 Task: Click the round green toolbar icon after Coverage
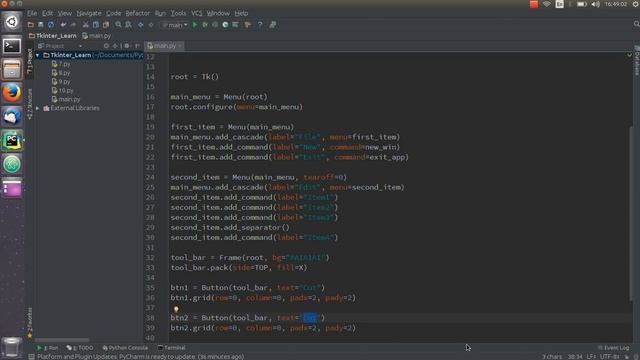[x=225, y=25]
